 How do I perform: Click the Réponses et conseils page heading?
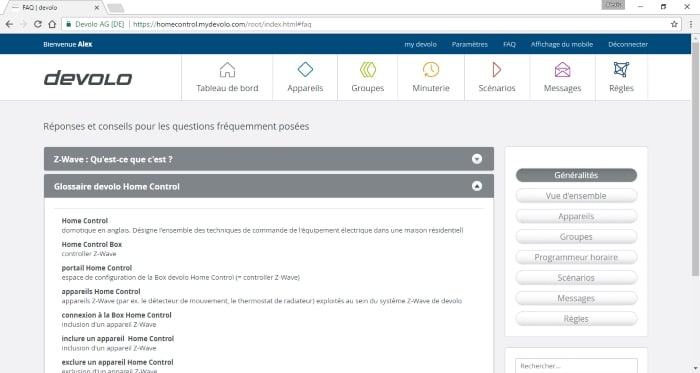coord(176,126)
